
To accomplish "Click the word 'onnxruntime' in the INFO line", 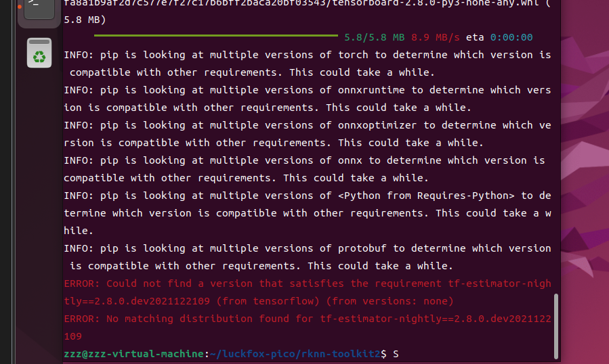I will coord(371,90).
